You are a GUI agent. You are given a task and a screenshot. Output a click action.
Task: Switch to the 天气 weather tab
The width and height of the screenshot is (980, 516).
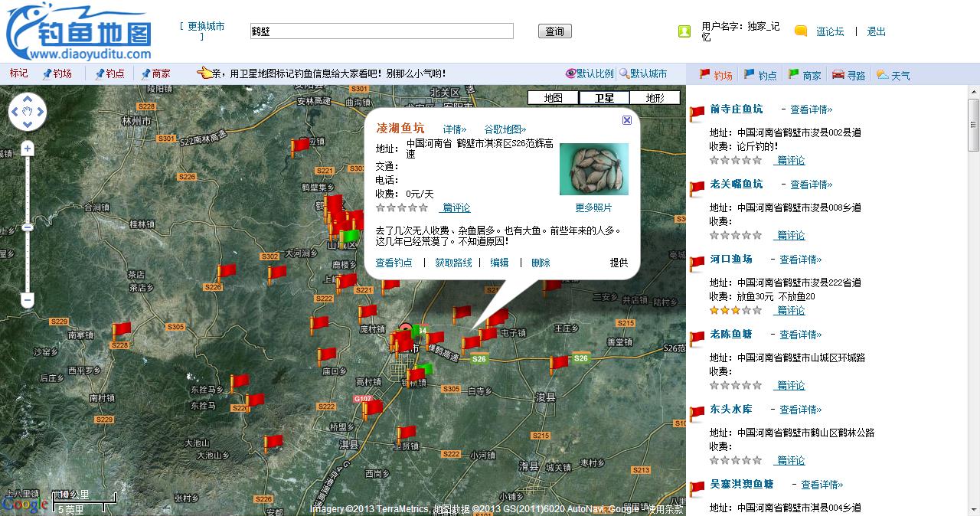click(x=893, y=75)
